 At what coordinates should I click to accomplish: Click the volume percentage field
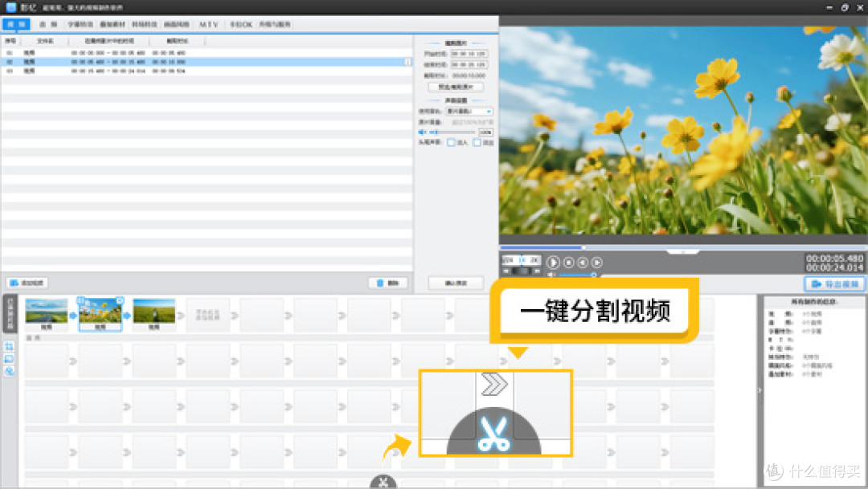tap(485, 132)
